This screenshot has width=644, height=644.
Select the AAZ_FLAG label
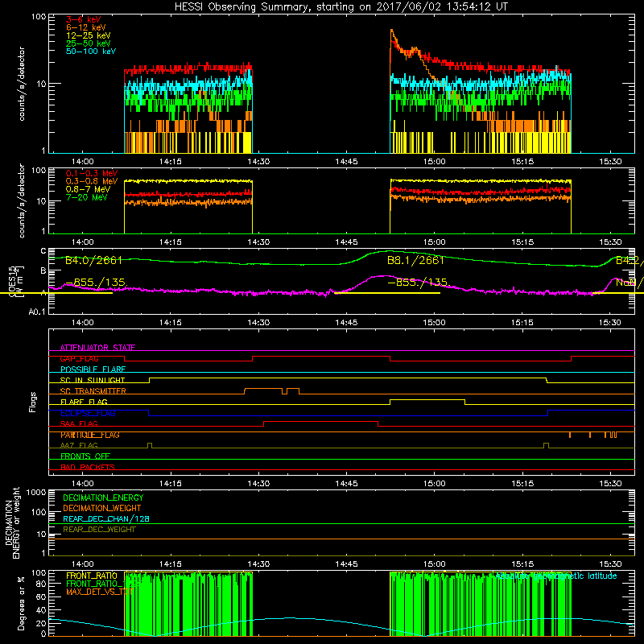(x=79, y=445)
